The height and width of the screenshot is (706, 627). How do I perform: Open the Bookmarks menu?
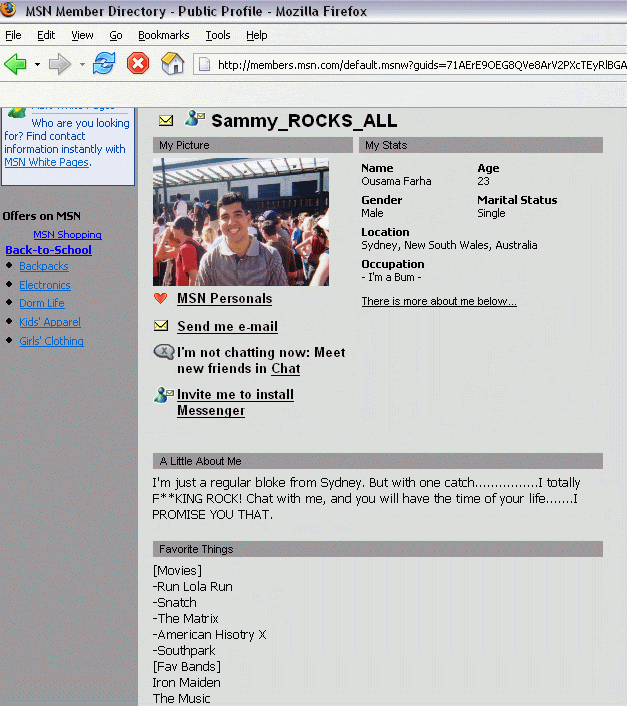pyautogui.click(x=163, y=35)
